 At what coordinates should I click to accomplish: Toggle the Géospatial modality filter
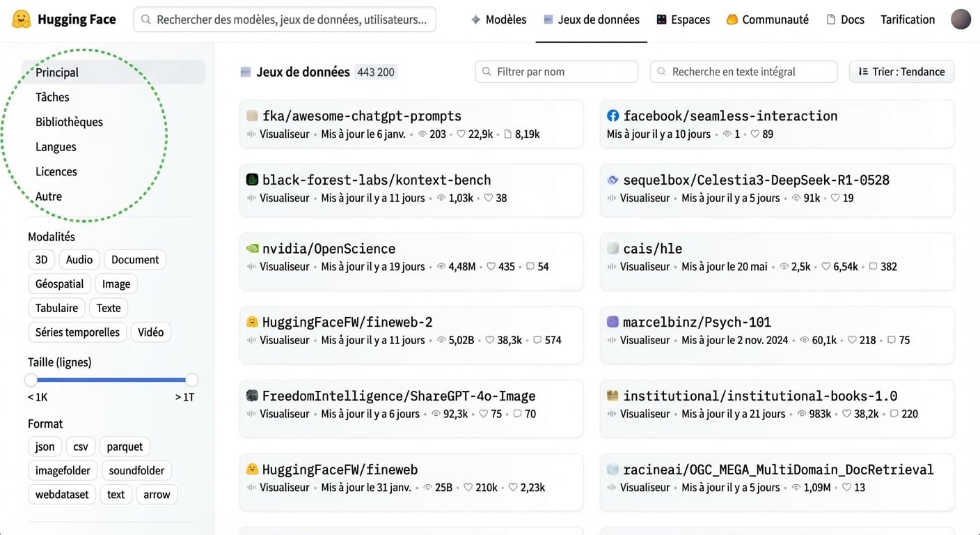(x=60, y=284)
